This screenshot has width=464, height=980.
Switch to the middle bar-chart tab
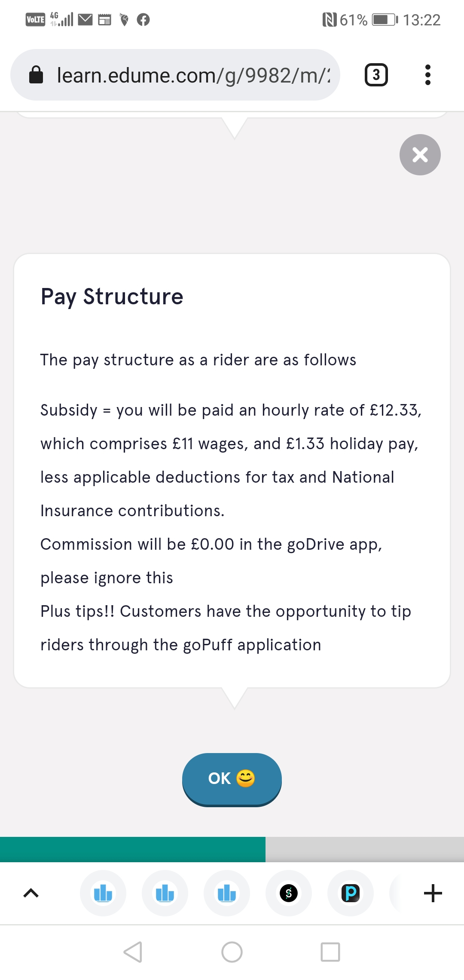click(165, 893)
